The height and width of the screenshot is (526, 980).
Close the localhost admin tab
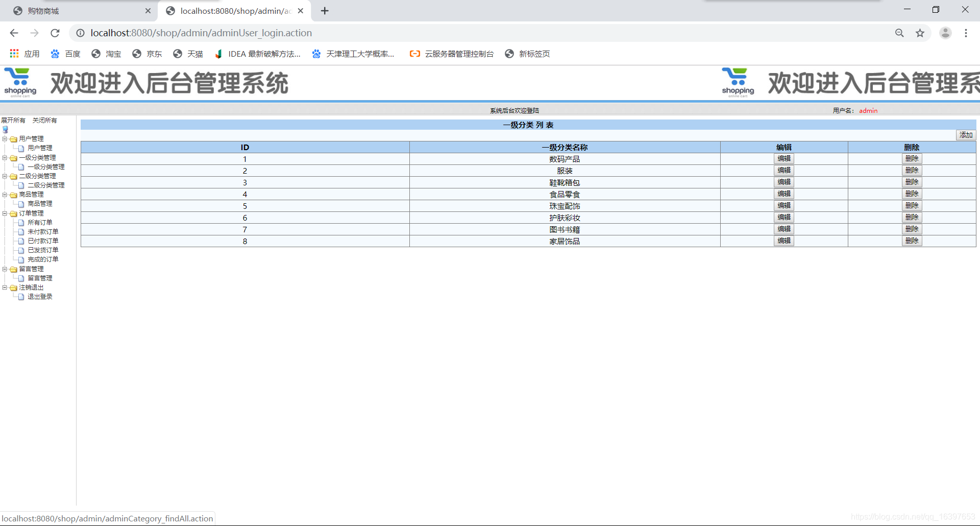pos(301,11)
